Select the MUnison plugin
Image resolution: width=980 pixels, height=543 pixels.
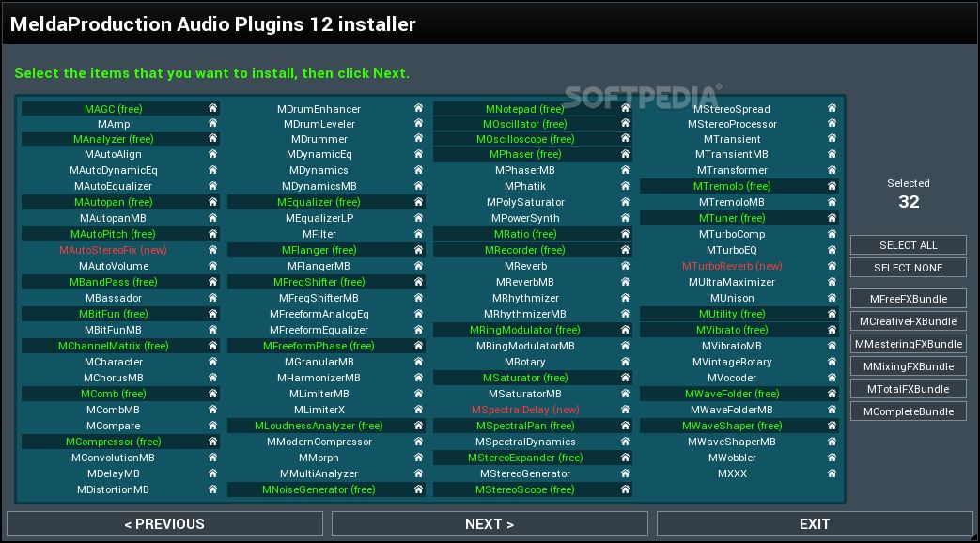click(x=732, y=298)
